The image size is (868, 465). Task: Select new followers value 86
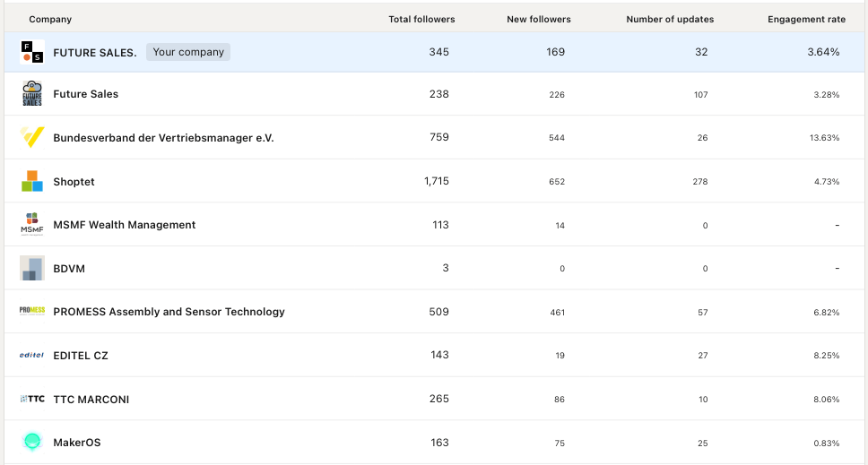pyautogui.click(x=560, y=400)
